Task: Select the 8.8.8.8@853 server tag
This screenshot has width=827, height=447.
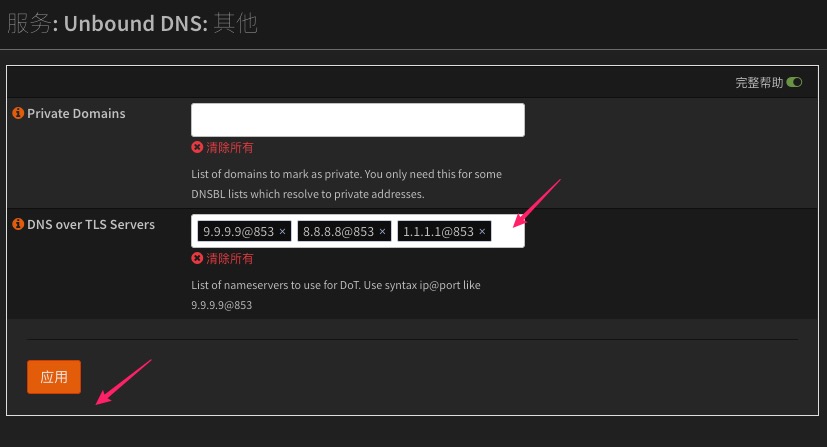Action: (337, 232)
